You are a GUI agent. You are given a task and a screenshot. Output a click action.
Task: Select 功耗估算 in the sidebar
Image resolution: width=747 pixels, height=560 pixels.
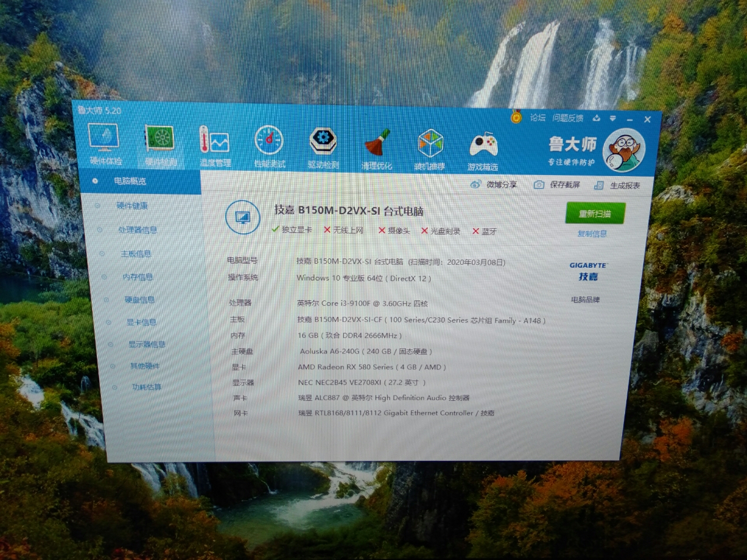click(146, 387)
